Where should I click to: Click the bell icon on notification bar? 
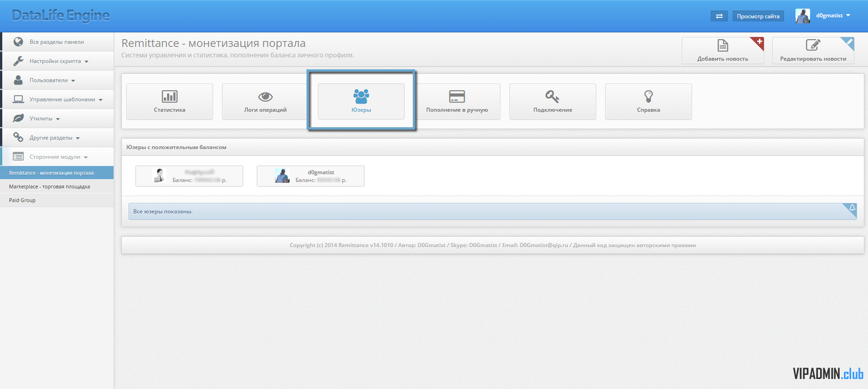(x=852, y=208)
